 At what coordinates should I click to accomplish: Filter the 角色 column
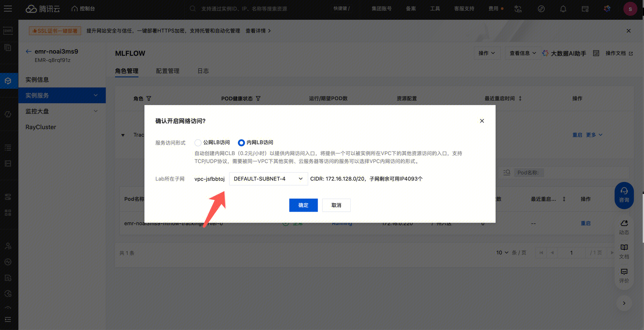coord(149,98)
